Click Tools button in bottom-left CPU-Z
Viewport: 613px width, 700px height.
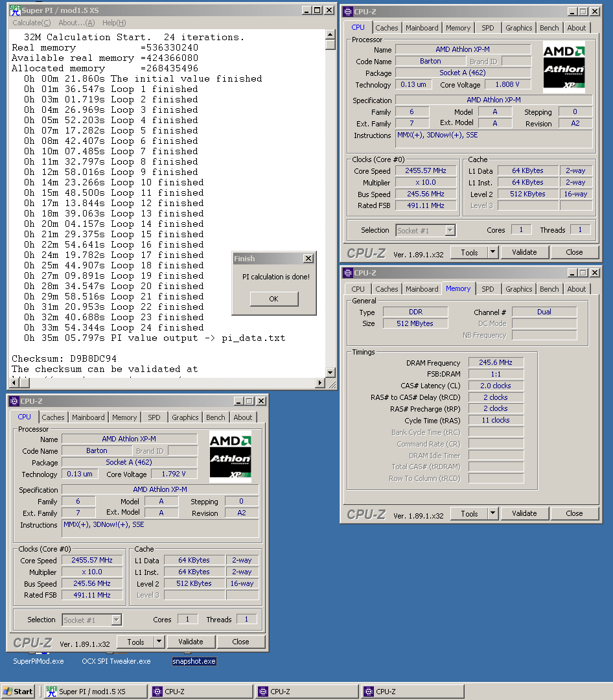click(135, 642)
